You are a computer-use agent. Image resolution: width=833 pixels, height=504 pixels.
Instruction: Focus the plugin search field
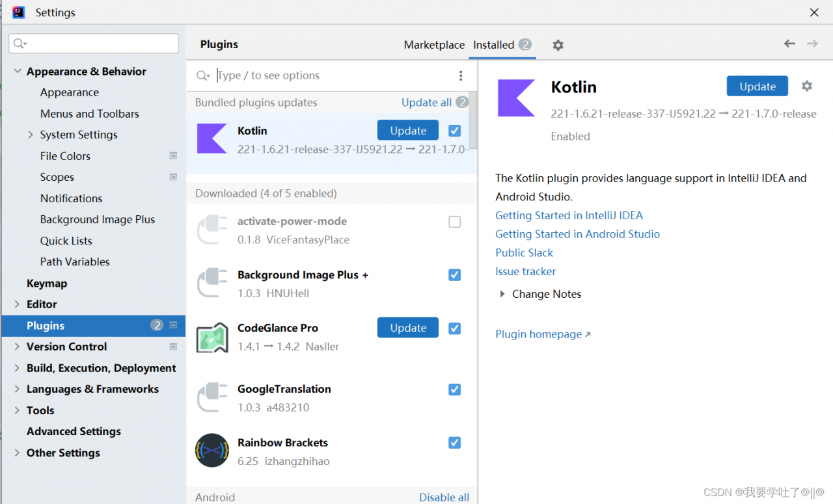(332, 75)
